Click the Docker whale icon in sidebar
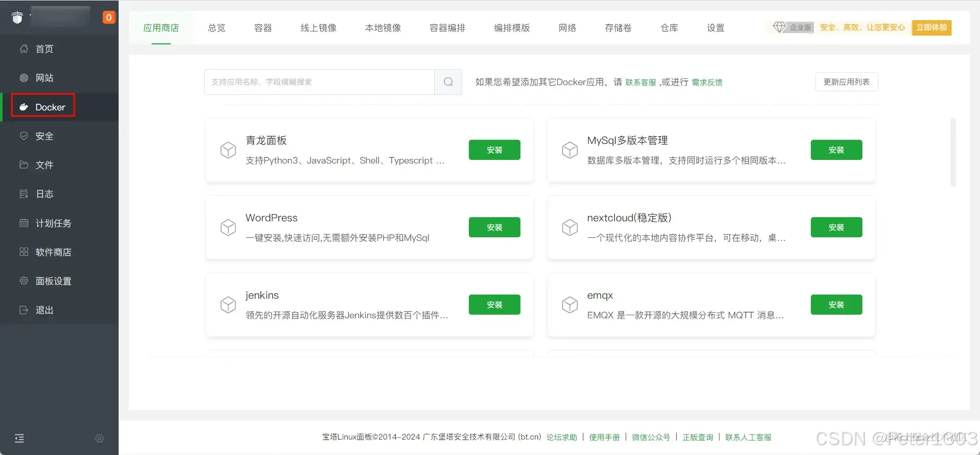Image resolution: width=980 pixels, height=455 pixels. tap(24, 107)
